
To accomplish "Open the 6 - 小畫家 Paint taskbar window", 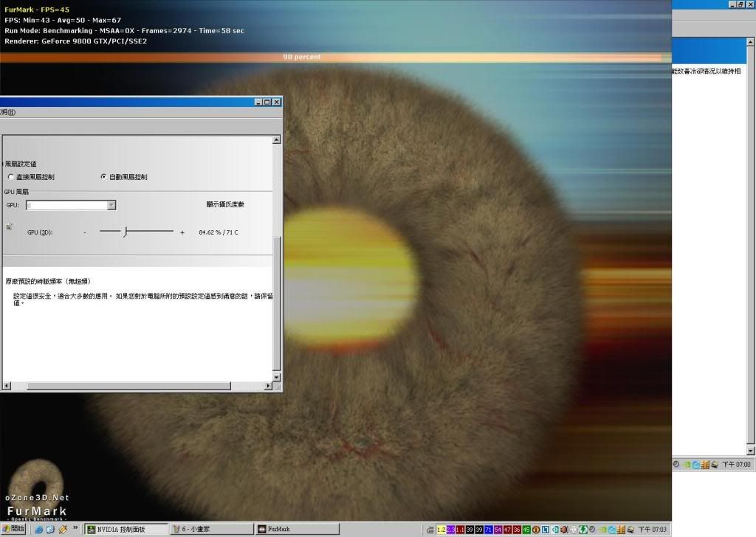I will tap(209, 529).
